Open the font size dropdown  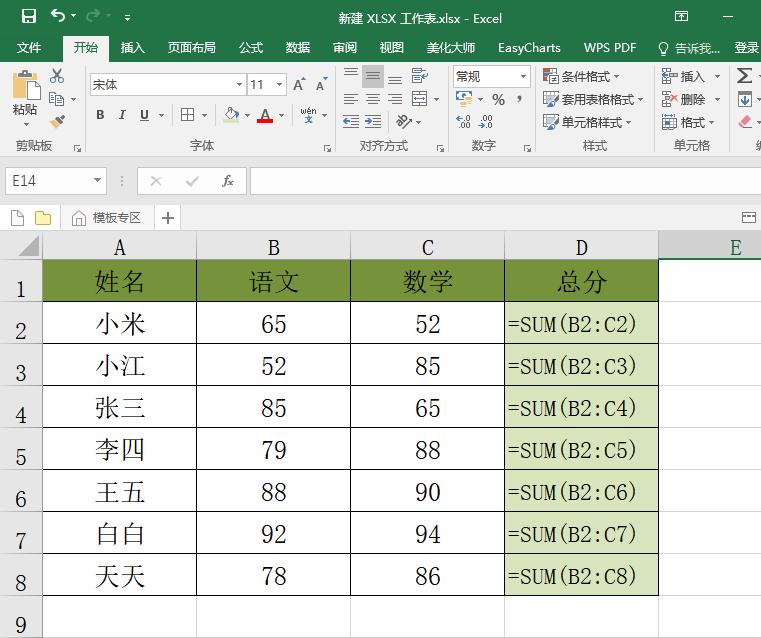[280, 84]
